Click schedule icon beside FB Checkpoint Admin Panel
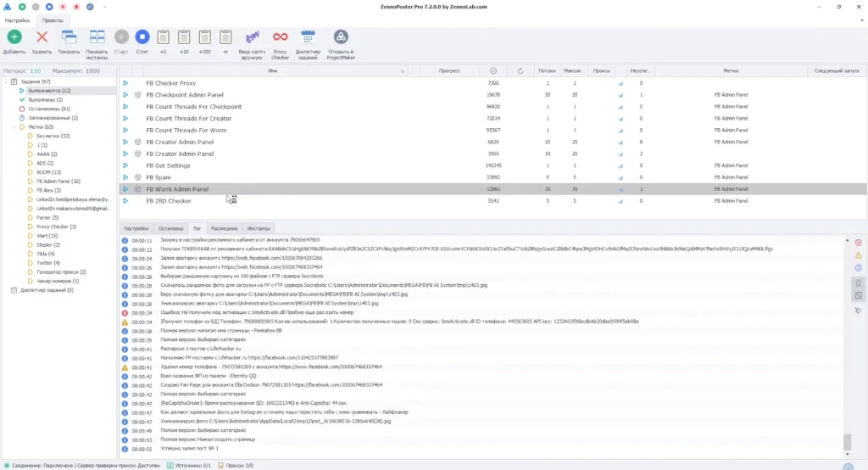 point(138,95)
